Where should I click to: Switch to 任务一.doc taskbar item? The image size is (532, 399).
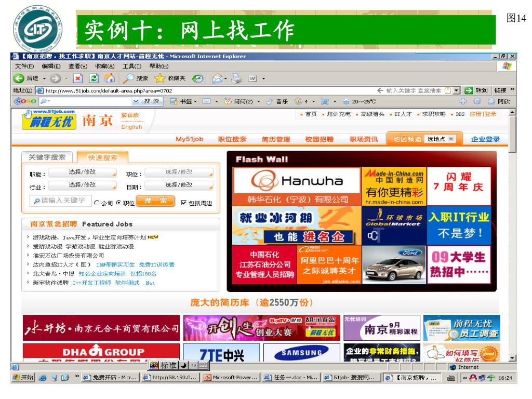point(291,377)
